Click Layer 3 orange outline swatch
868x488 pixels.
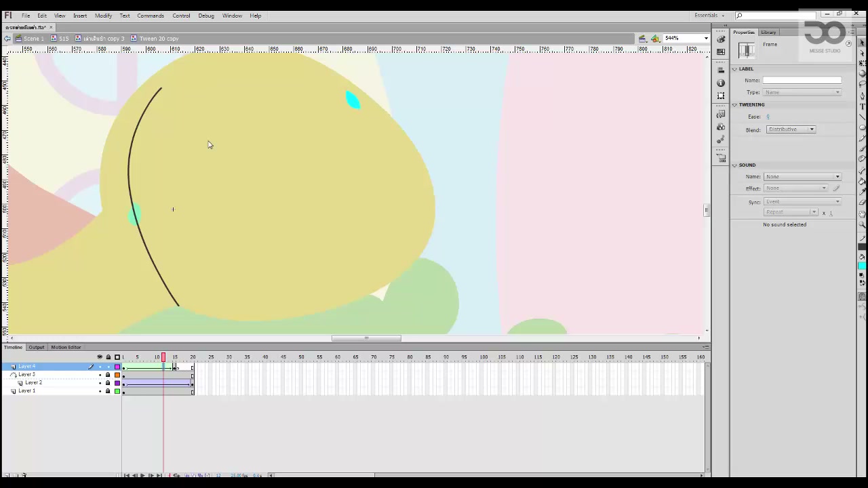(117, 375)
